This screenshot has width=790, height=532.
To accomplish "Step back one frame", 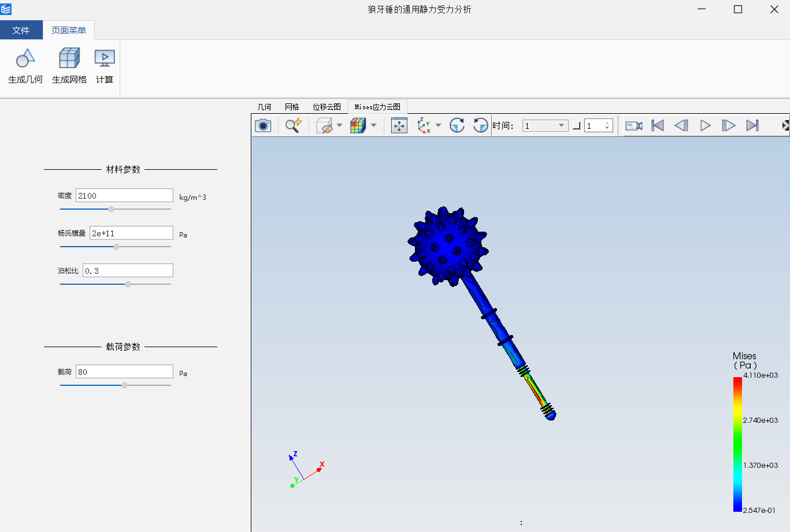I will (681, 125).
